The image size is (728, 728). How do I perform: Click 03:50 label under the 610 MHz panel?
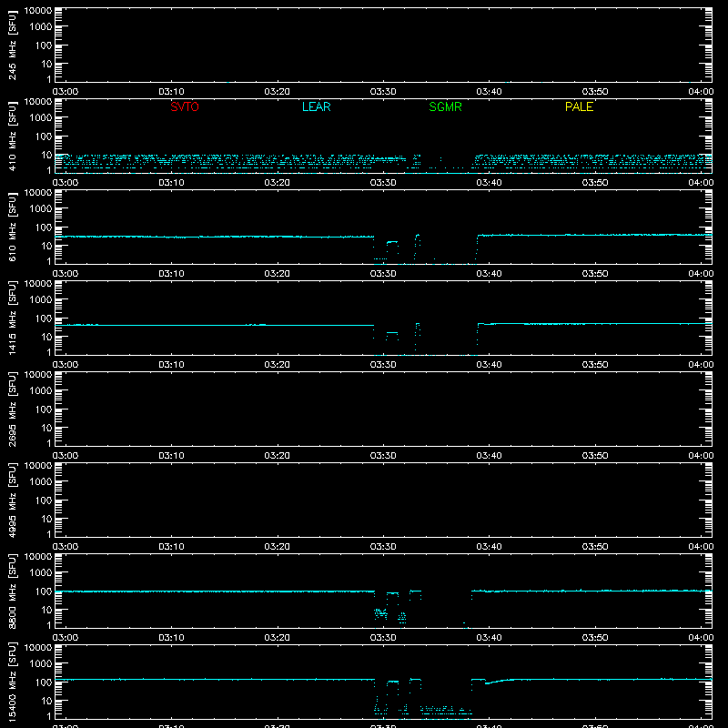click(x=595, y=274)
